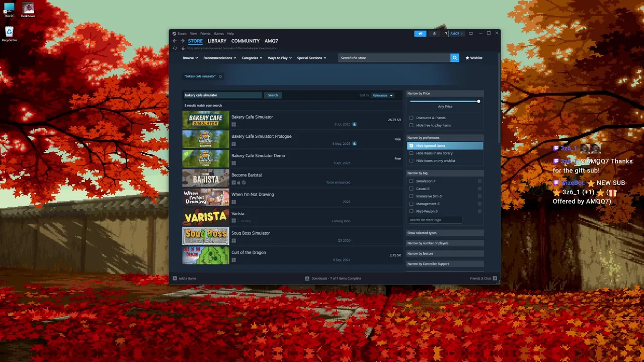Click the Windows platform icon under Become Barista!

click(233, 183)
